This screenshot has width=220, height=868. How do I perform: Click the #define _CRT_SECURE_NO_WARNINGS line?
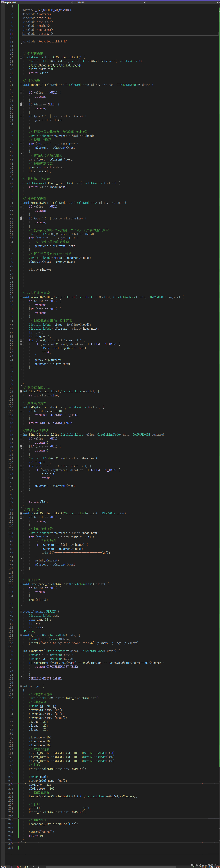pos(47,10)
